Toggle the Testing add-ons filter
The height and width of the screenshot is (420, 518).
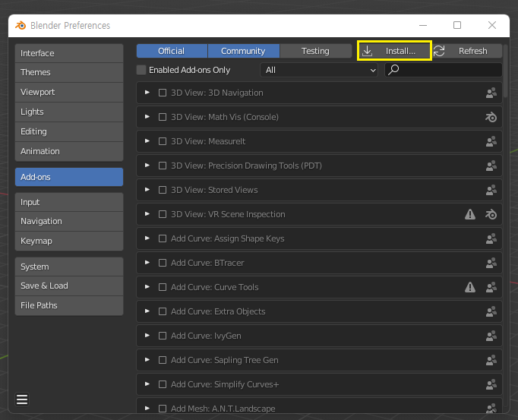pyautogui.click(x=315, y=51)
